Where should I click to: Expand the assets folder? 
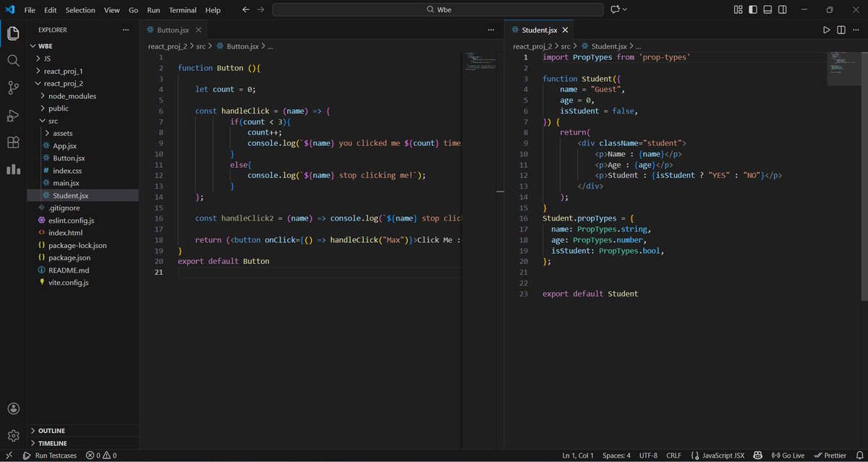click(83, 133)
